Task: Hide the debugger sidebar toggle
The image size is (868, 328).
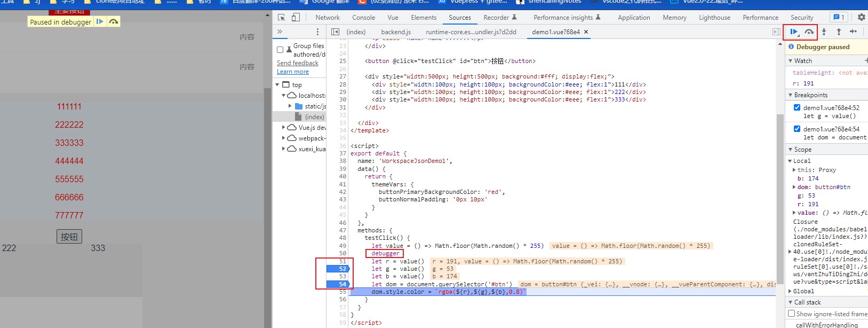Action: pyautogui.click(x=776, y=32)
